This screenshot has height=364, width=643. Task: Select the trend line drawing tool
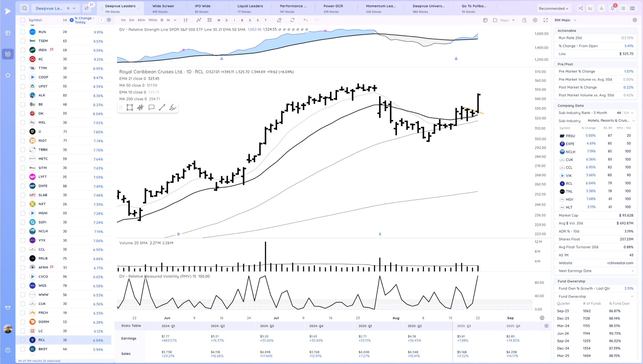pos(162,107)
